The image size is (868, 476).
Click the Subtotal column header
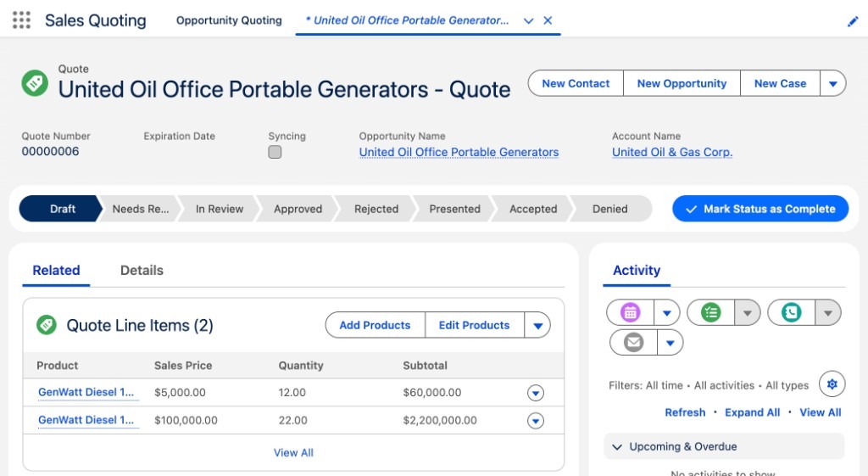426,366
